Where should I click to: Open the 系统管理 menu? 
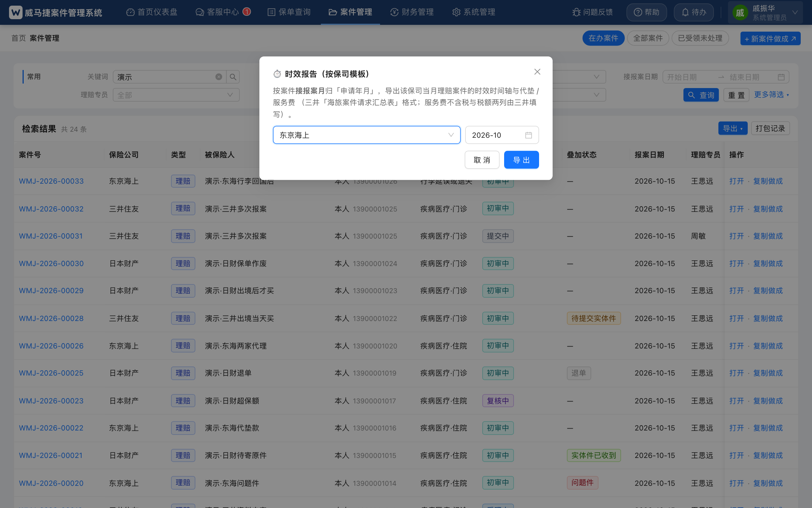474,12
